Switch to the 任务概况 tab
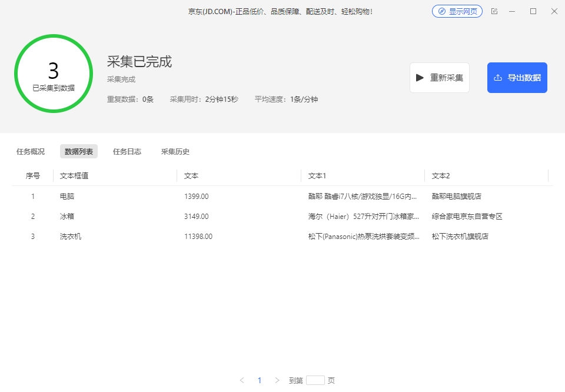565x392 pixels. click(x=31, y=152)
